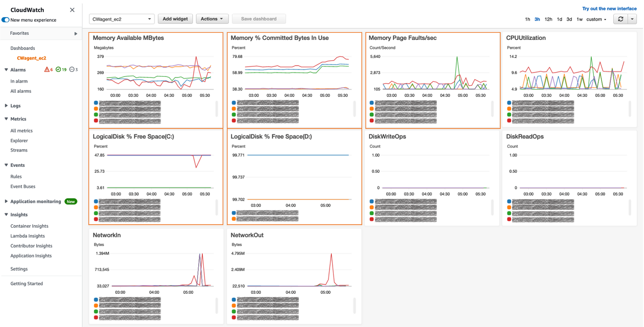Click legend scrollbar in CPUUtilization widget
Viewport: 644px width, 327px height.
(x=630, y=108)
